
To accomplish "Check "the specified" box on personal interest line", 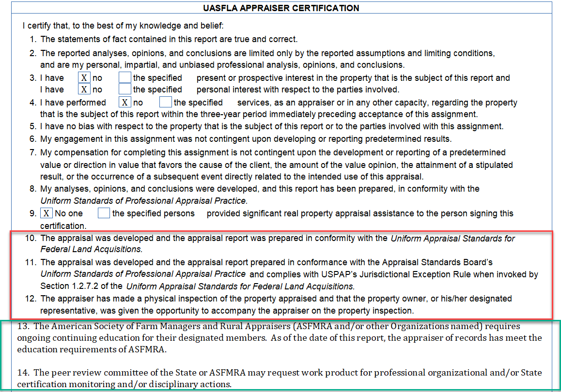I will pyautogui.click(x=125, y=90).
